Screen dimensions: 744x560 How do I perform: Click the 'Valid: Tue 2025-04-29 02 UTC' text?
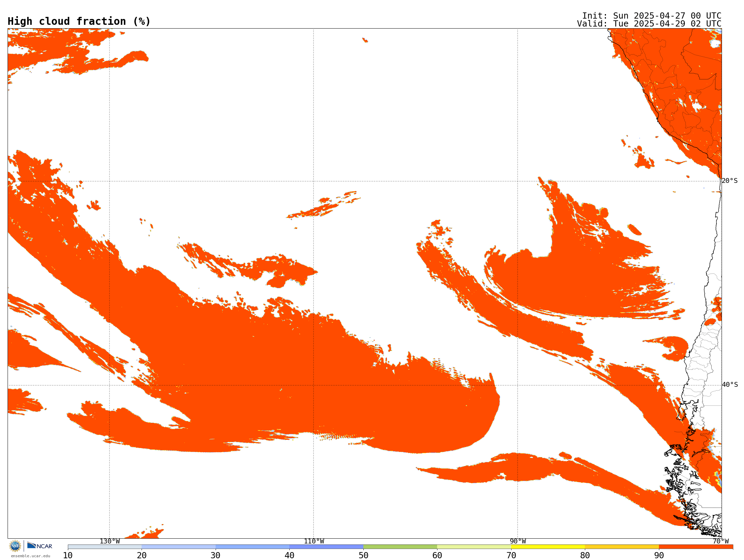click(649, 24)
